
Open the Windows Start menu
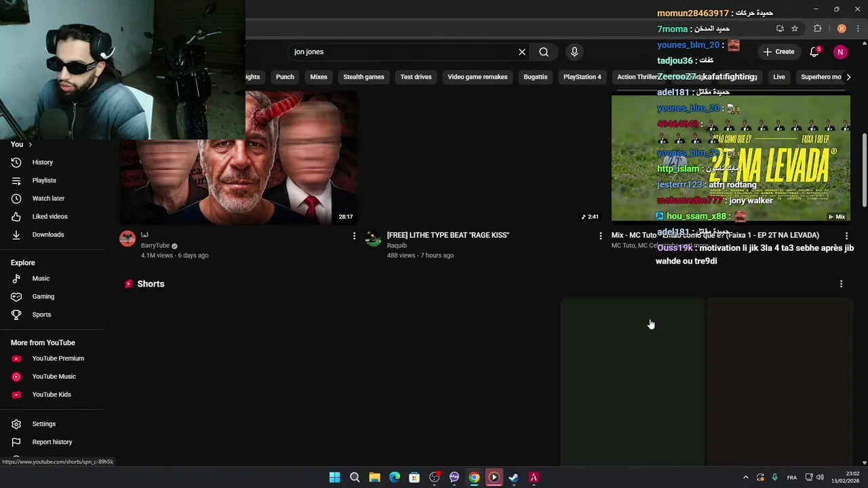(334, 478)
